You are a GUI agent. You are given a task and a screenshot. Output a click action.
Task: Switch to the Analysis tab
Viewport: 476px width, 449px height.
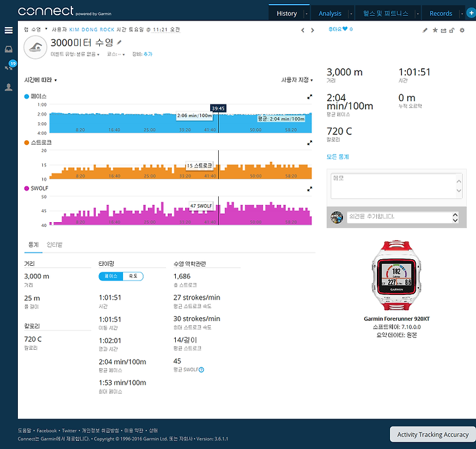[330, 13]
